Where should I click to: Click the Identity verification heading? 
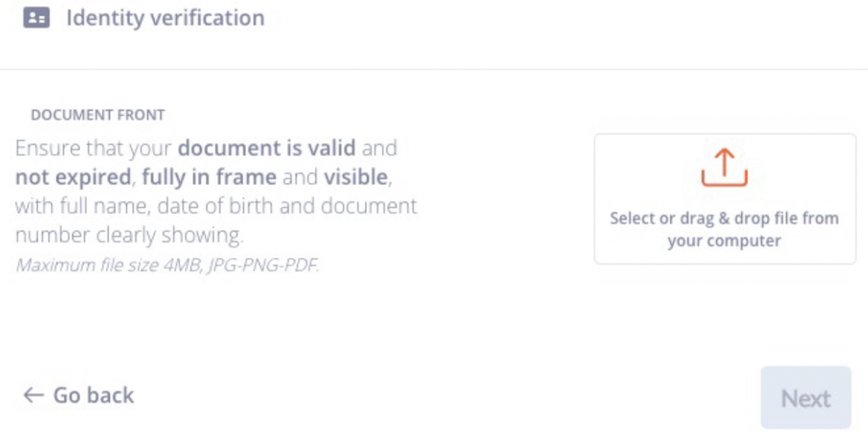pyautogui.click(x=165, y=18)
